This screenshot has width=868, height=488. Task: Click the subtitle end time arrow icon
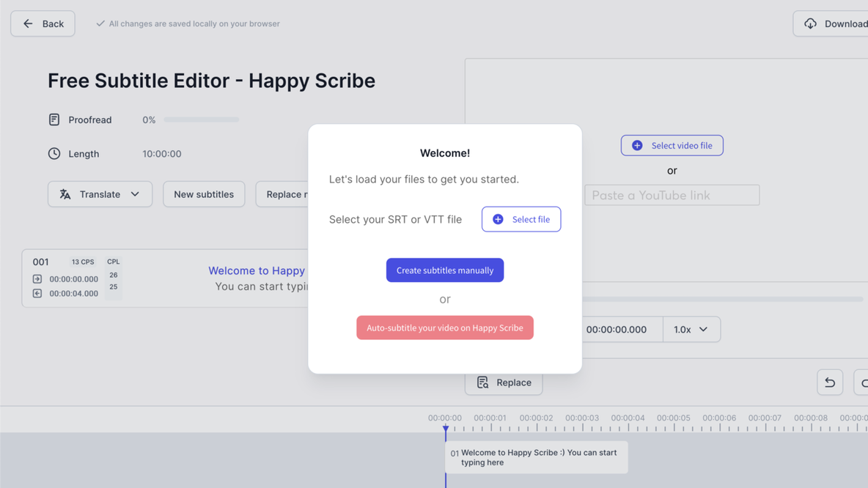coord(37,293)
